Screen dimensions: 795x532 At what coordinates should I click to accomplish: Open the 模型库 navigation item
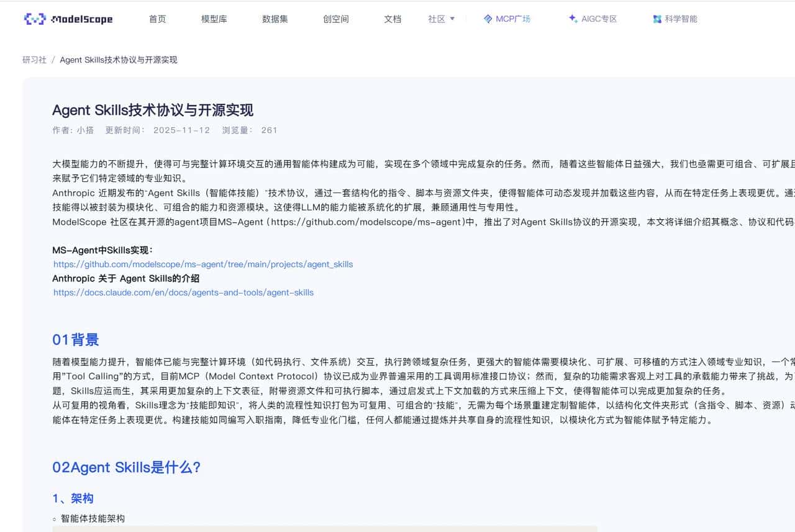pos(214,19)
